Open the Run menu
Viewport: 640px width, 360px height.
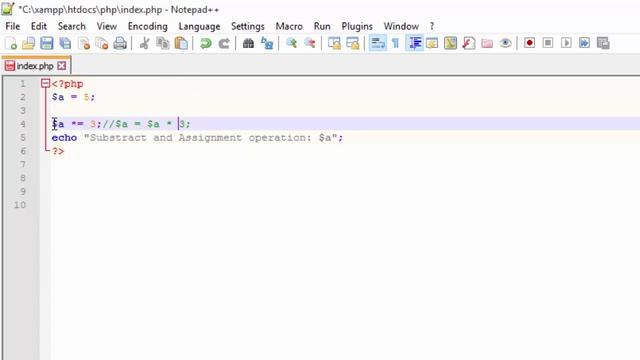pos(322,26)
